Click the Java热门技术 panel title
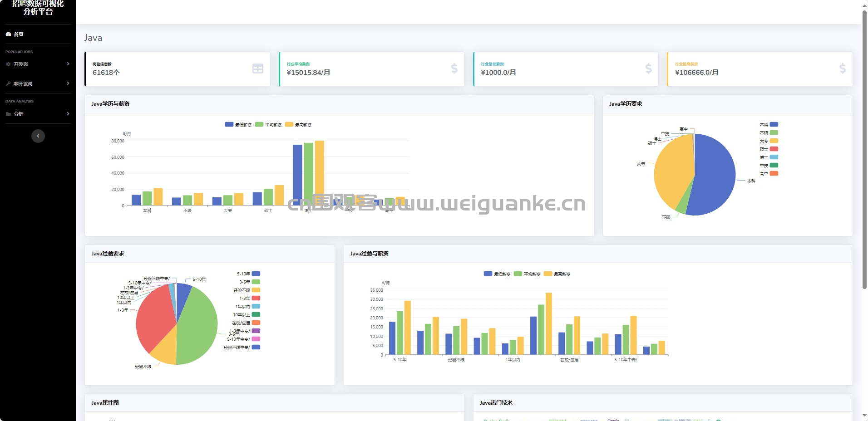Screen dimensions: 868x421 496,403
